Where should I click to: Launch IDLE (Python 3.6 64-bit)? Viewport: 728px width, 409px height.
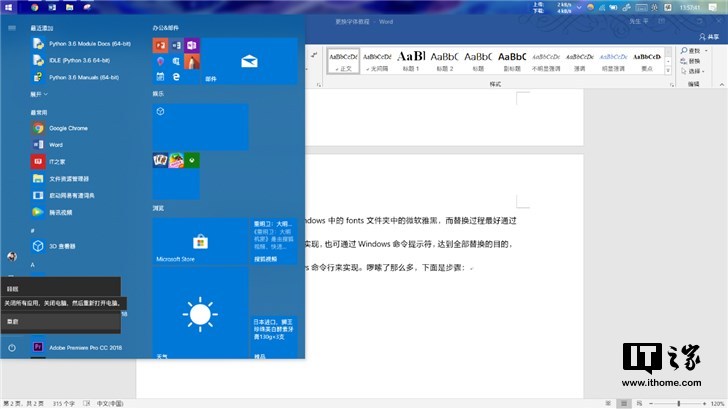tap(79, 60)
